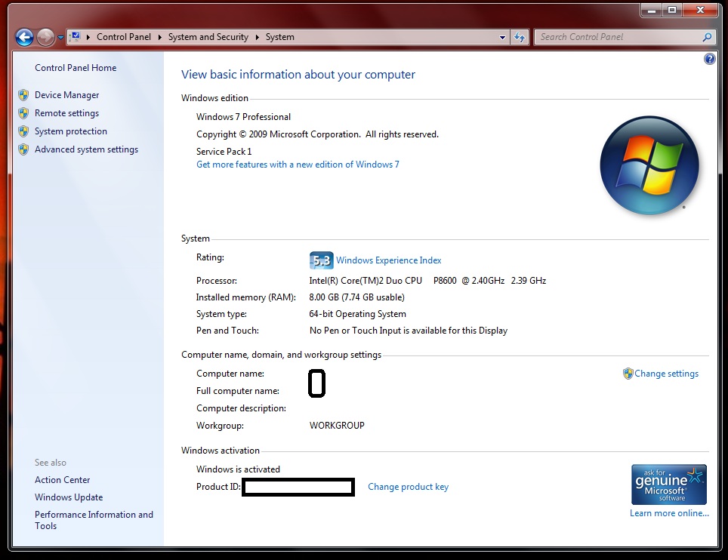Click the shield icon beside Device Manager
728x560 pixels.
(23, 95)
